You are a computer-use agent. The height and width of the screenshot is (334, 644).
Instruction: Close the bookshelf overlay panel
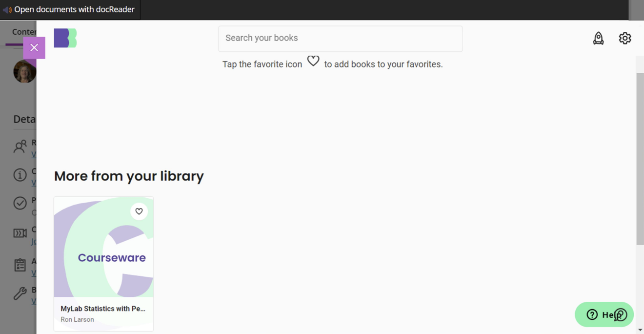(34, 48)
